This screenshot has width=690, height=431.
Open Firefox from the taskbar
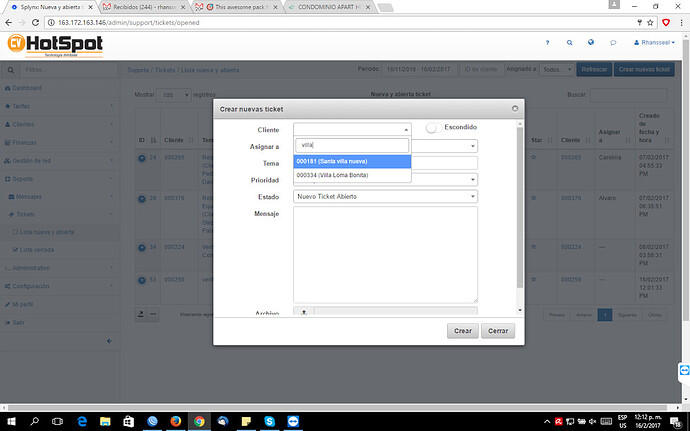(x=176, y=421)
